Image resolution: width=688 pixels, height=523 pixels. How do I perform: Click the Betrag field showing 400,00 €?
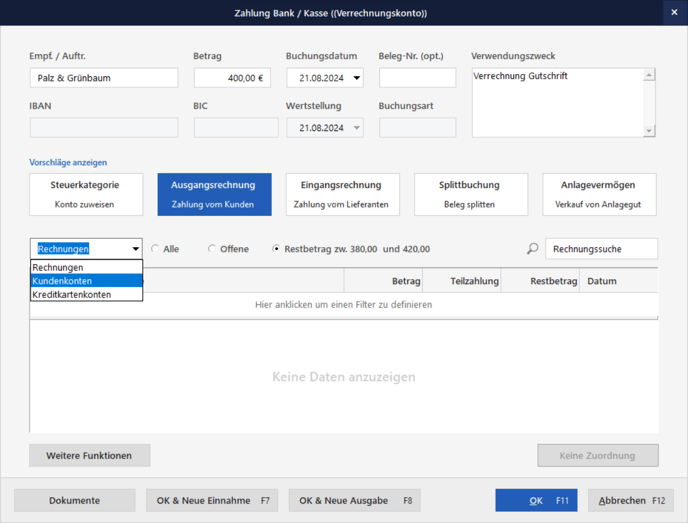click(x=232, y=78)
